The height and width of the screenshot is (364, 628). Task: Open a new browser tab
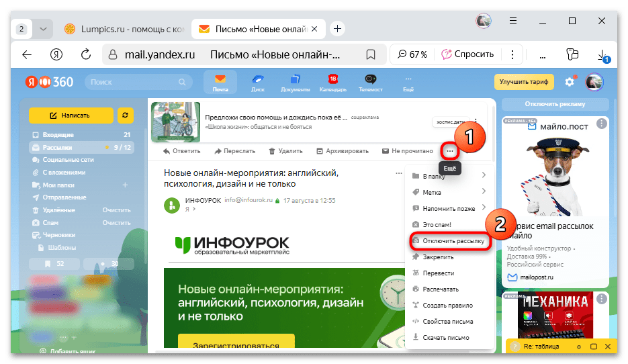tap(338, 29)
